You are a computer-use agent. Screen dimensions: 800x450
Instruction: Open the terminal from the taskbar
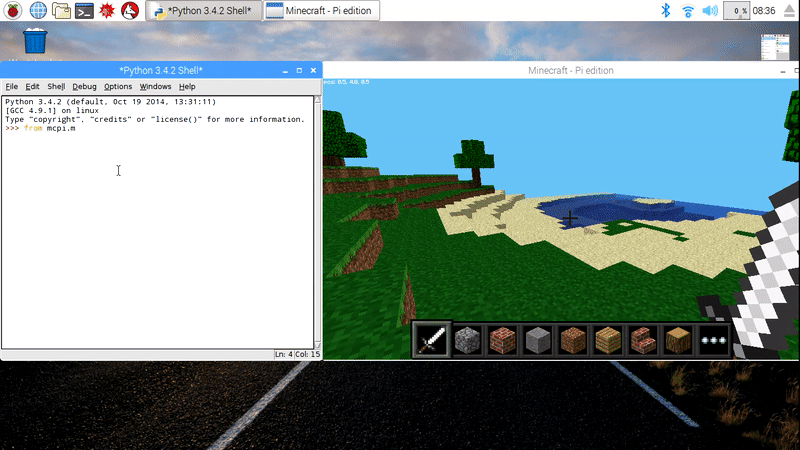85,11
